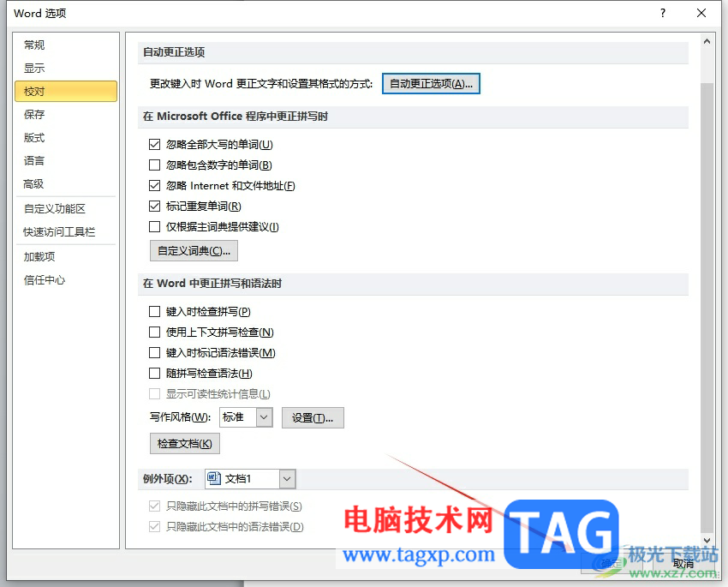Screen dimensions: 728x587
Task: Click the 在 Word 中更正拼写和语法时 header
Action: click(x=212, y=284)
